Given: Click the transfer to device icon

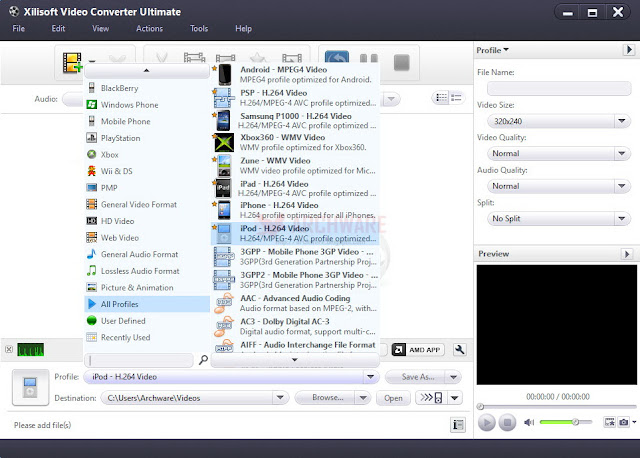Looking at the screenshot, I should [431, 398].
